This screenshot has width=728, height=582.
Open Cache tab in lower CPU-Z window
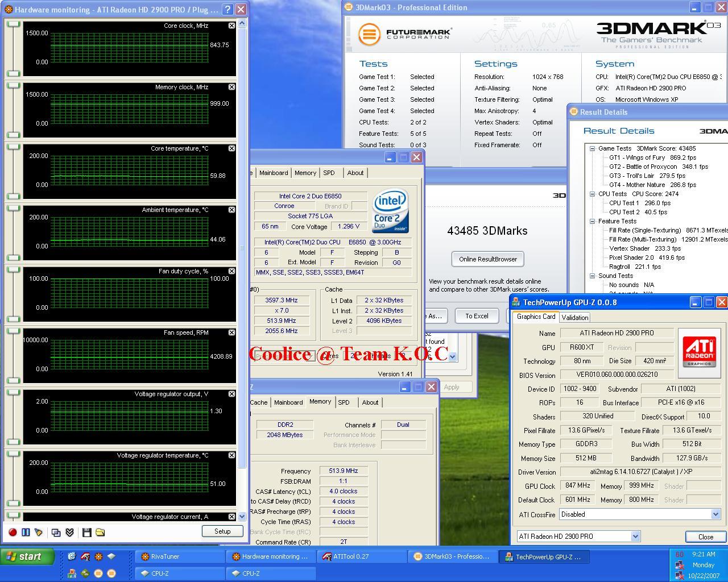pos(258,402)
